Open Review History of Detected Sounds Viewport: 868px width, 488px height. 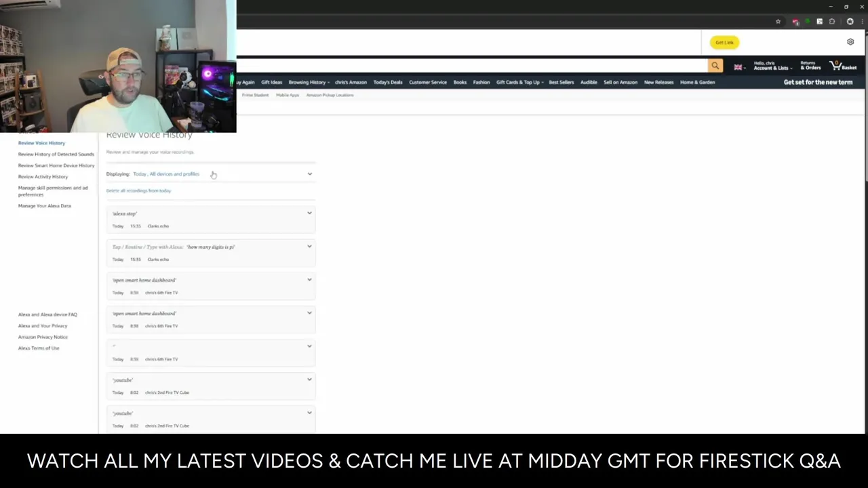pyautogui.click(x=56, y=155)
